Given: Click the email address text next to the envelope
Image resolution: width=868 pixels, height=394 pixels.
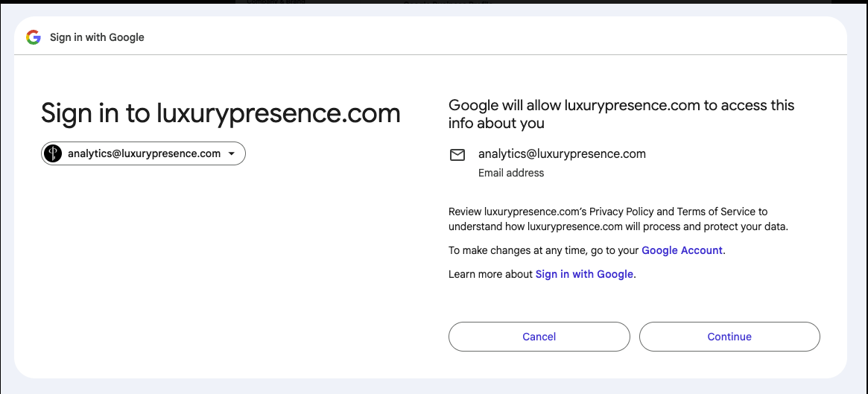Looking at the screenshot, I should (x=562, y=153).
